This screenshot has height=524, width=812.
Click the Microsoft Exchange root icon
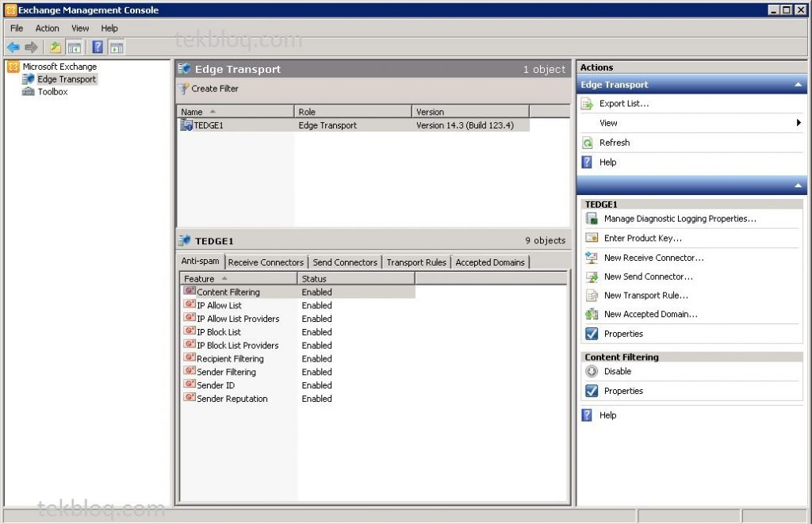click(x=13, y=67)
